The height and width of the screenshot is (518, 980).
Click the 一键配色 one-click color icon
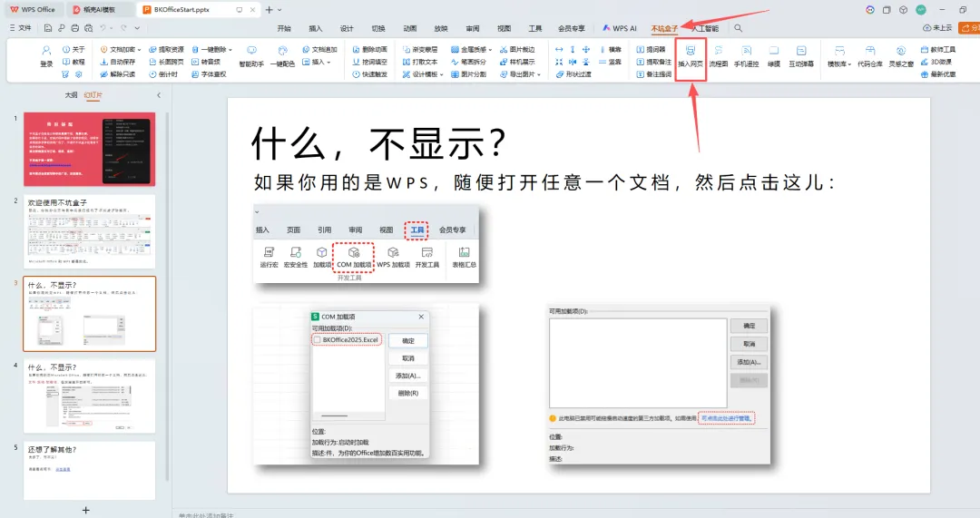coord(282,56)
